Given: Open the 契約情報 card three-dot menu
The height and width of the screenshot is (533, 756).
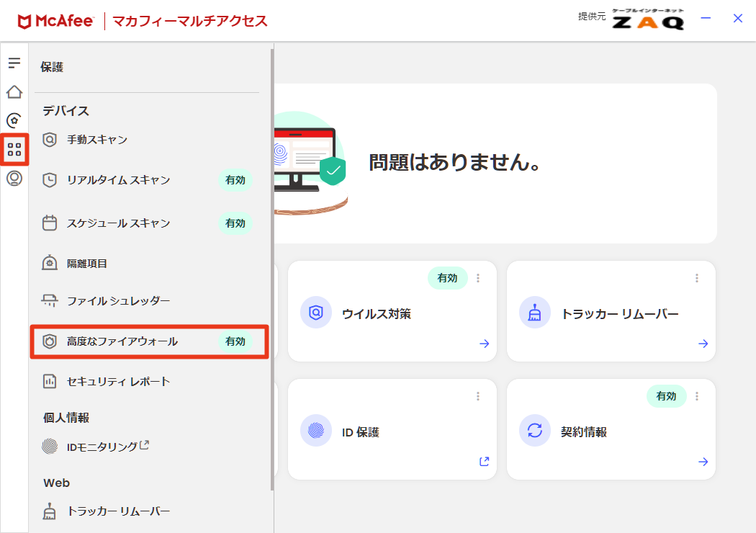Looking at the screenshot, I should click(697, 396).
